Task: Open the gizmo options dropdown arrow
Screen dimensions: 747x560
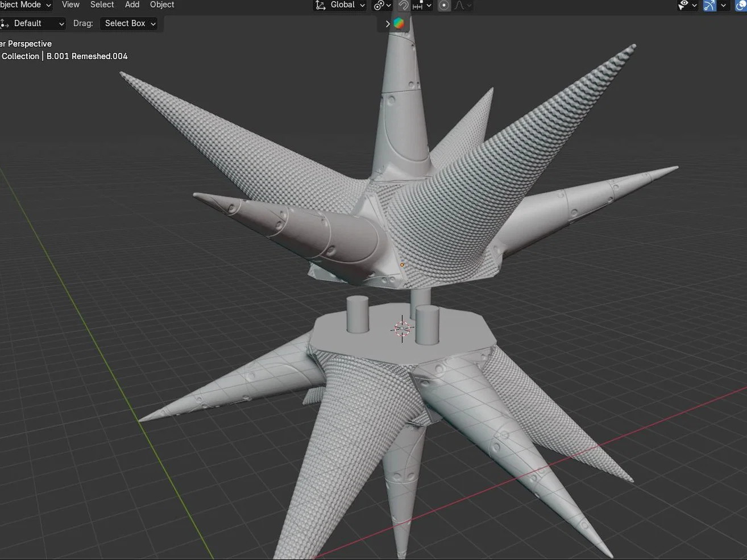Action: click(x=723, y=5)
